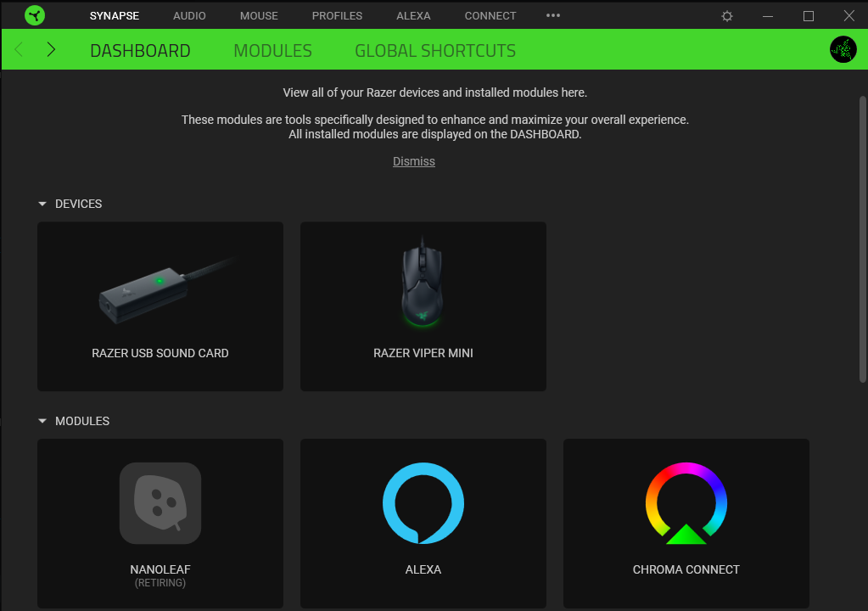868x611 pixels.
Task: Click the vertical scrollbar on the dashboard
Action: pos(862,239)
